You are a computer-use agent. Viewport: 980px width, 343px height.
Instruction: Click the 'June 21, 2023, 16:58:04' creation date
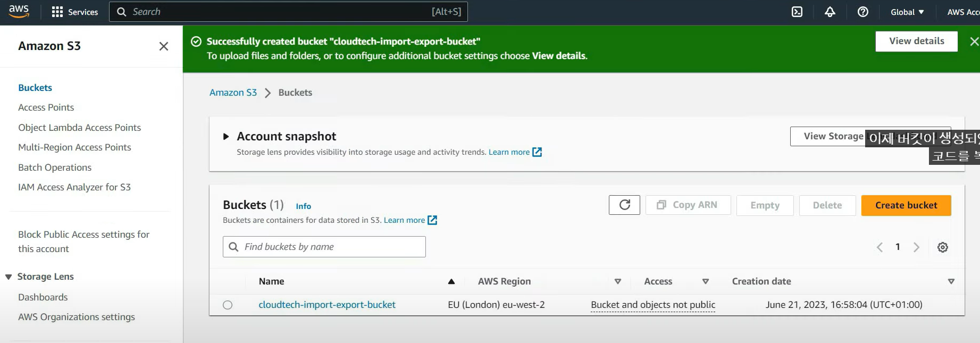coord(844,305)
